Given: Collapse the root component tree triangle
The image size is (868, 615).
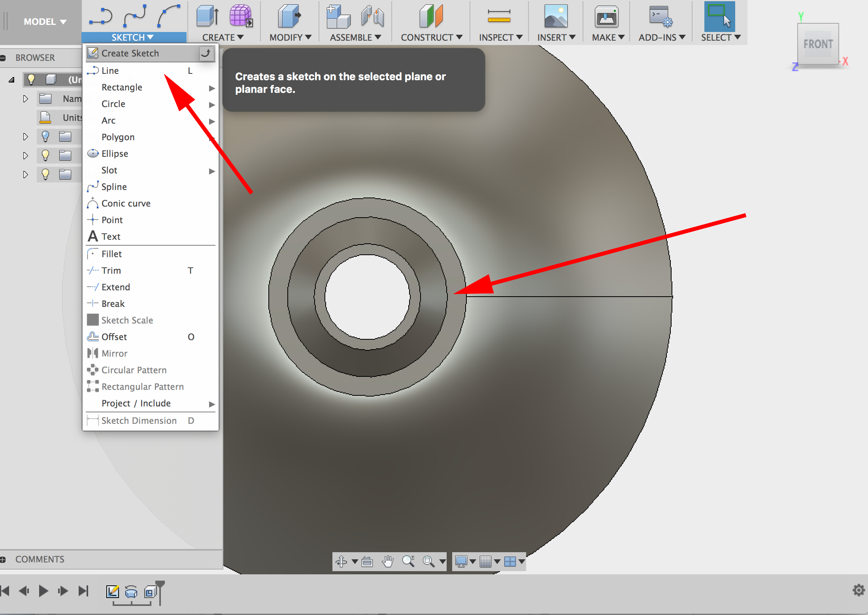Looking at the screenshot, I should (11, 80).
